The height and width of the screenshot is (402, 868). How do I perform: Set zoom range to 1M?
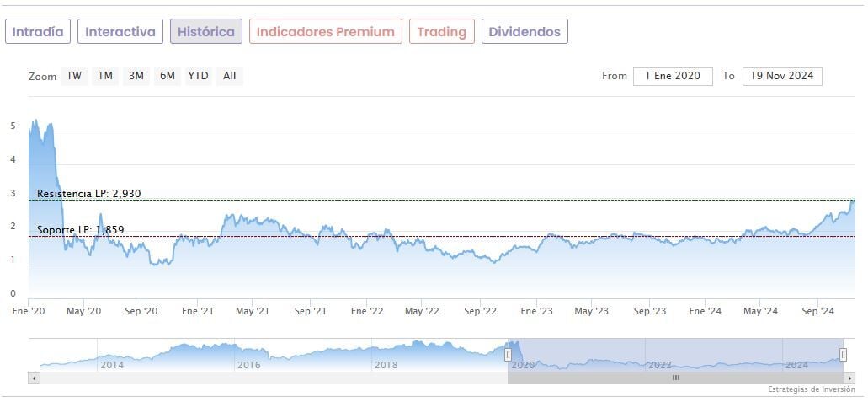pos(105,76)
